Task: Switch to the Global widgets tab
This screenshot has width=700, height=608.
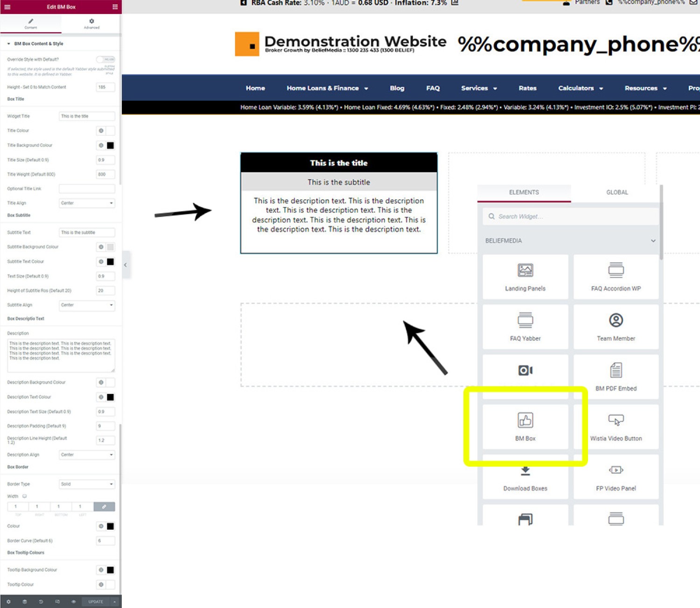Action: pos(616,192)
